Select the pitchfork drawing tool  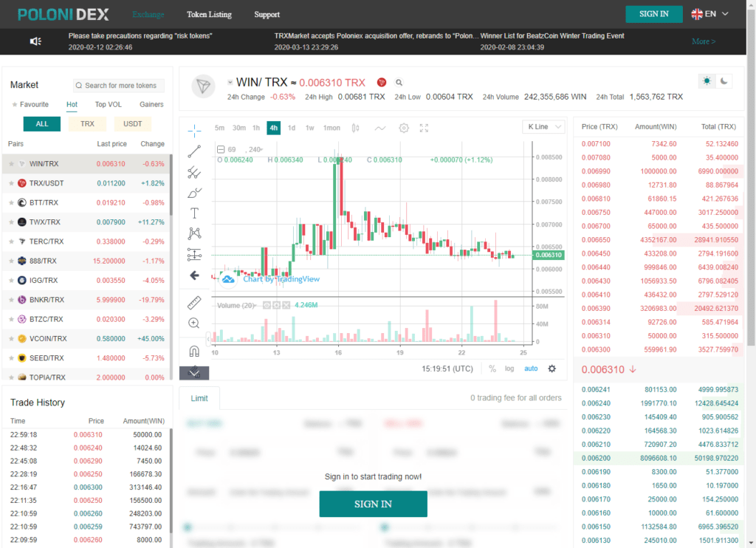pyautogui.click(x=194, y=172)
